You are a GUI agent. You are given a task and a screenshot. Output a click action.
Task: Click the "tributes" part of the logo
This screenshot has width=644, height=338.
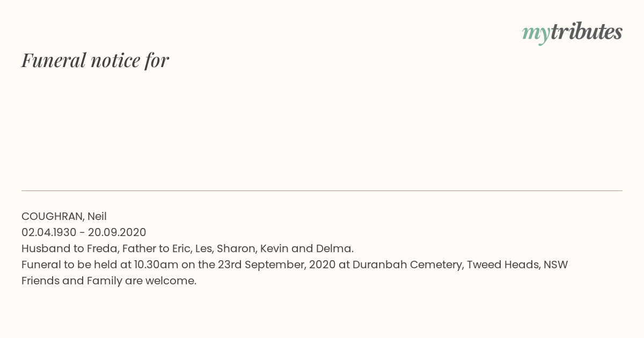click(x=586, y=32)
